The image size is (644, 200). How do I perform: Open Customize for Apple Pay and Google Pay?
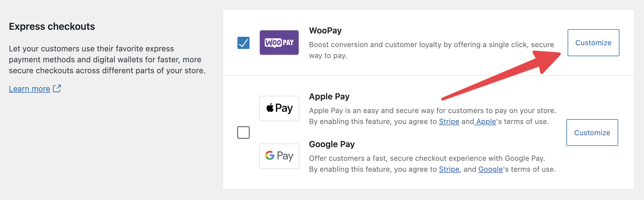592,133
